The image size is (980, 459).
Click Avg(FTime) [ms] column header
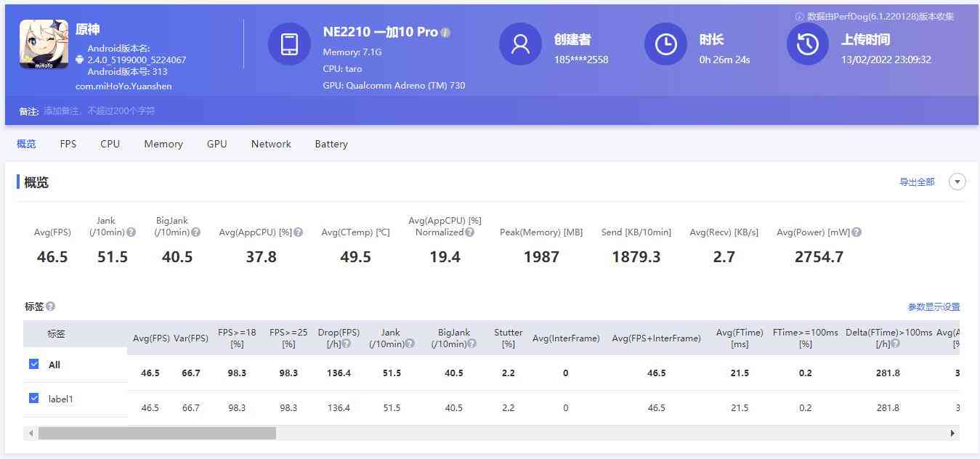(740, 338)
